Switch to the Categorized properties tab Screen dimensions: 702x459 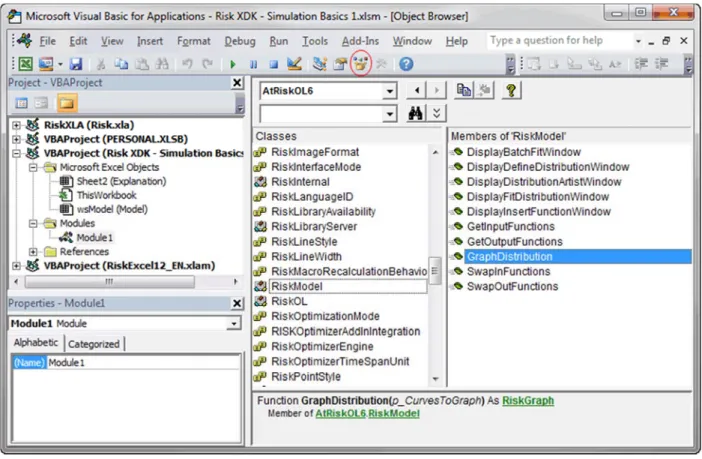pos(94,344)
